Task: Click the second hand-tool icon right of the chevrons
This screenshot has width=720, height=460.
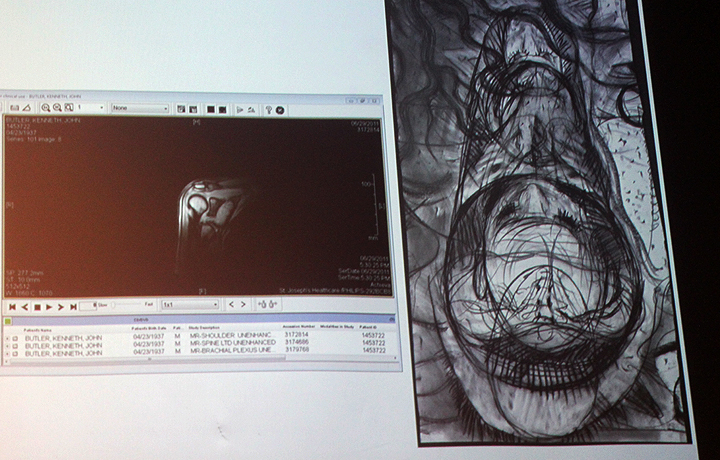Action: (x=273, y=304)
